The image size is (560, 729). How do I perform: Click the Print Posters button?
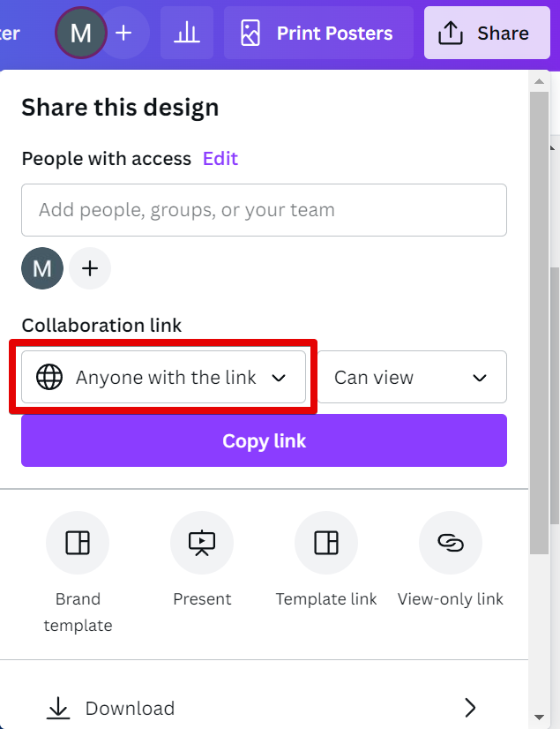[318, 34]
